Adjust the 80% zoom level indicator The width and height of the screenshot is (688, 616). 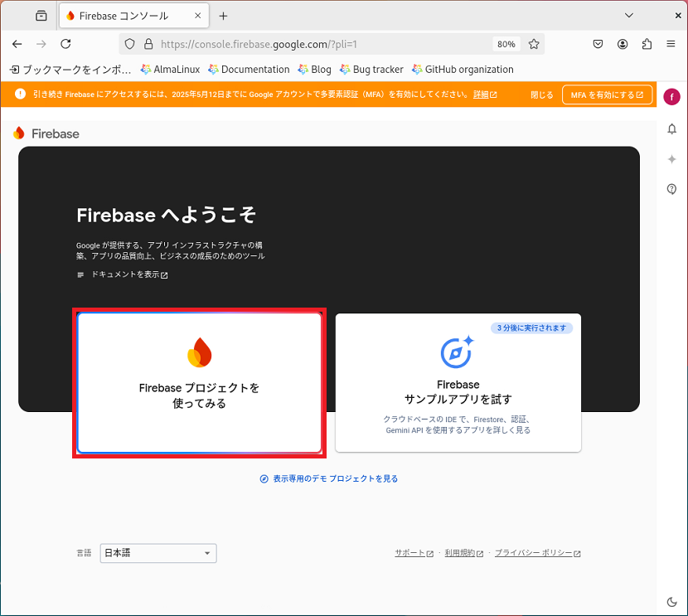pyautogui.click(x=506, y=44)
